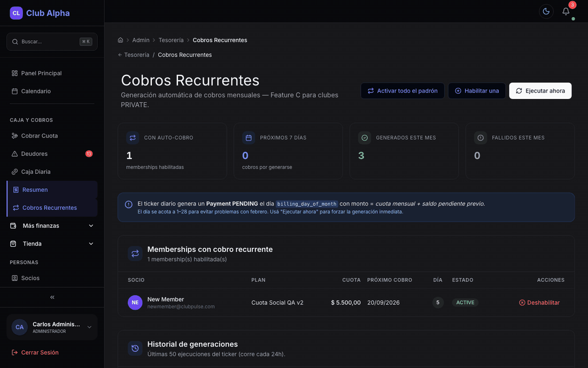This screenshot has width=588, height=368.
Task: Click the CA user avatar
Action: 19,327
